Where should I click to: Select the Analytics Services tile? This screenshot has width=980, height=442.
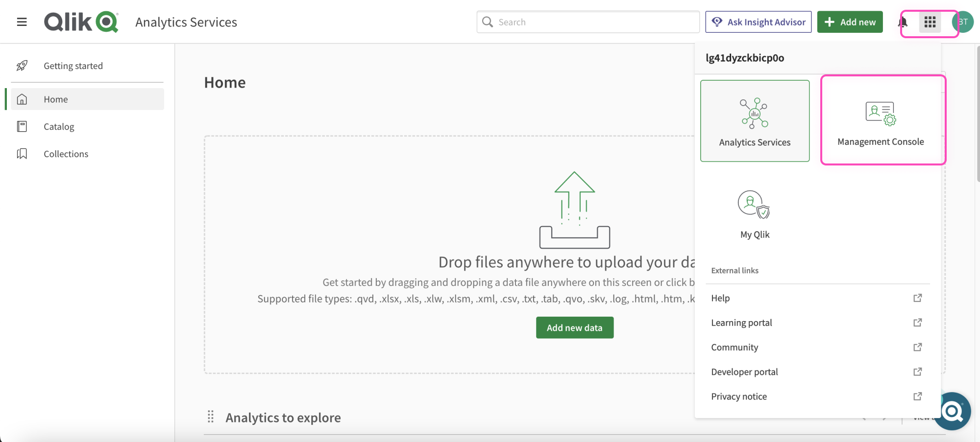coord(755,121)
